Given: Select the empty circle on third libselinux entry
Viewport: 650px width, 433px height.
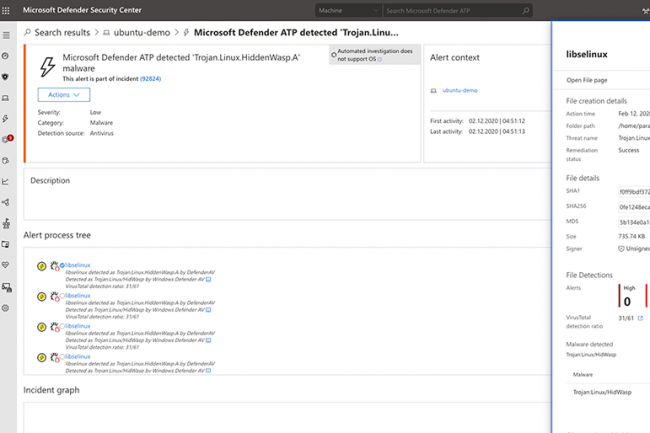Looking at the screenshot, I should point(62,326).
